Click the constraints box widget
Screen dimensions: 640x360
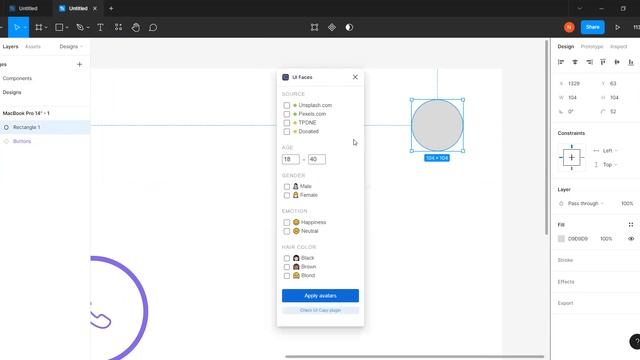pyautogui.click(x=571, y=158)
